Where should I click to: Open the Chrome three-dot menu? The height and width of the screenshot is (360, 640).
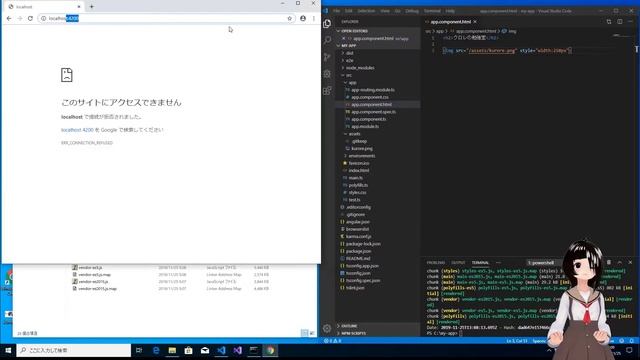tap(313, 18)
